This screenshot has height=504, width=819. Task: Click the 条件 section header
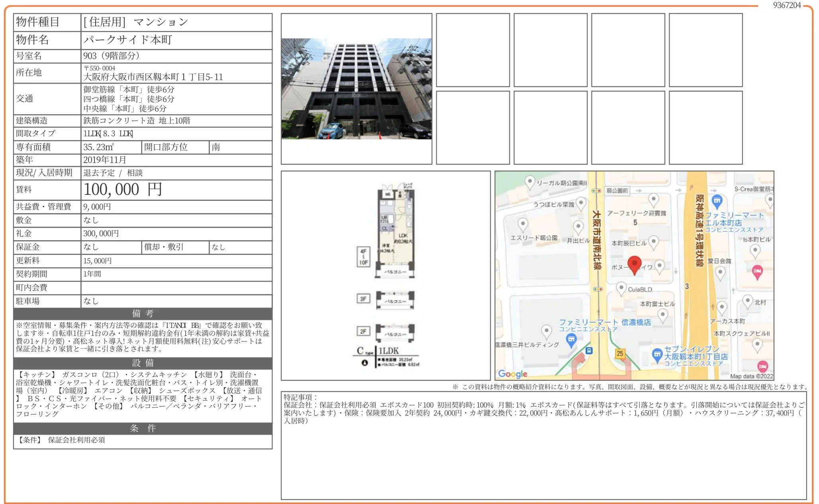(x=143, y=428)
